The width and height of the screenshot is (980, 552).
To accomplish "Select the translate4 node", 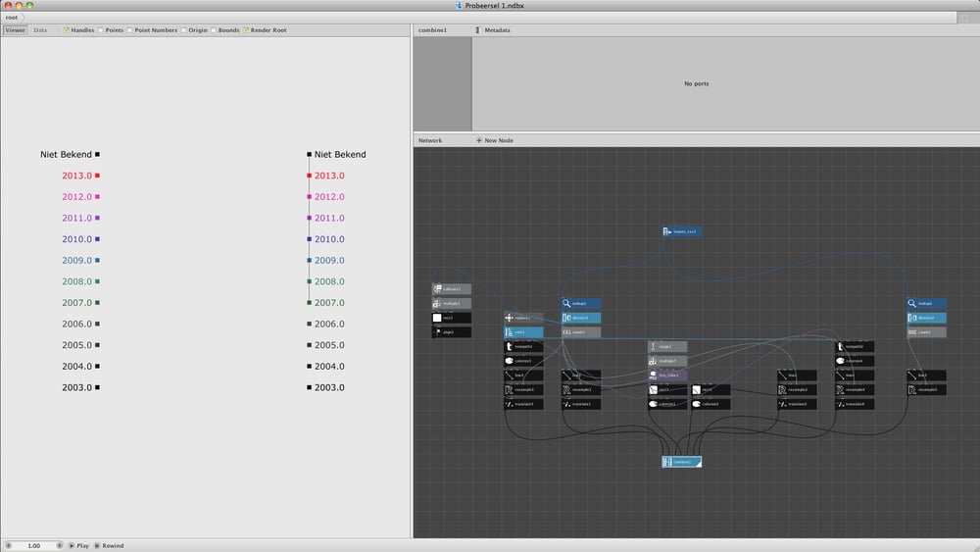I will click(855, 404).
